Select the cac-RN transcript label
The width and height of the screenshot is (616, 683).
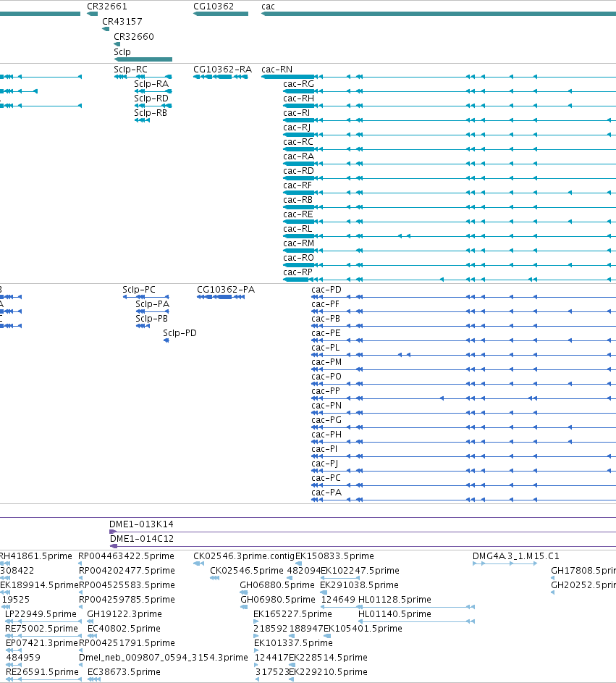click(x=277, y=70)
